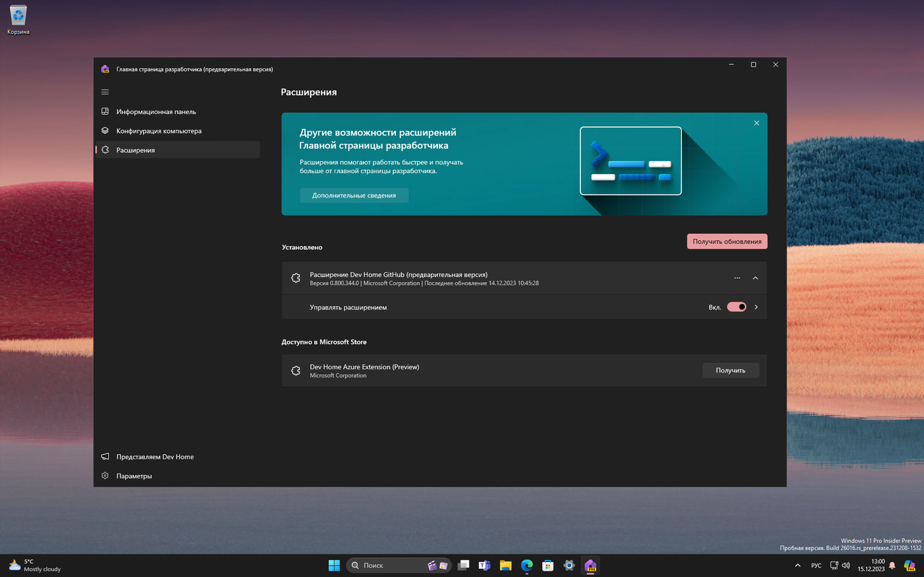Open Параметры at the sidebar bottom
The height and width of the screenshot is (577, 924).
pyautogui.click(x=177, y=475)
